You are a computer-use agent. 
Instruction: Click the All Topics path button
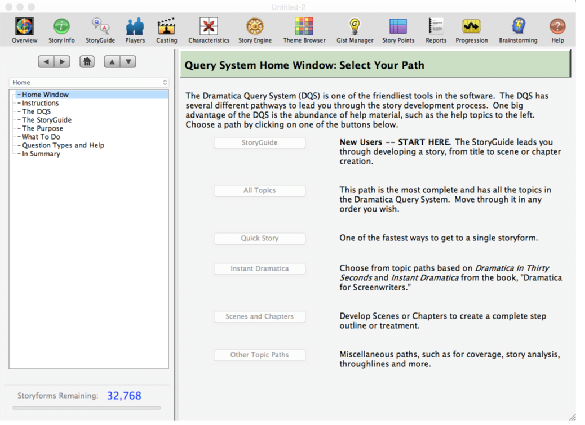coord(260,190)
